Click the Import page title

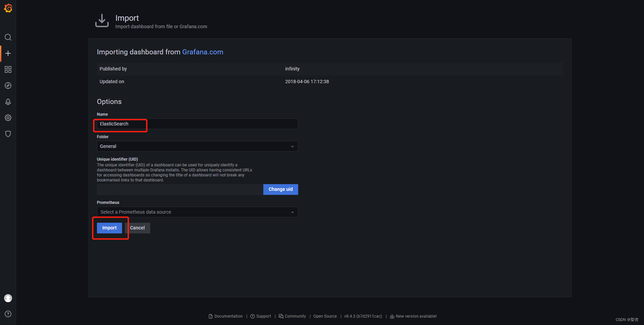127,18
